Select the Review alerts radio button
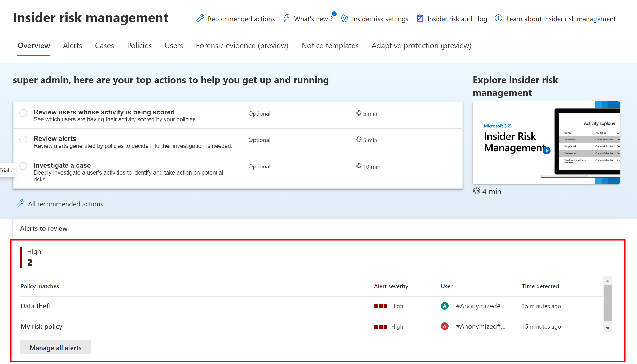This screenshot has width=637, height=364. coord(23,140)
